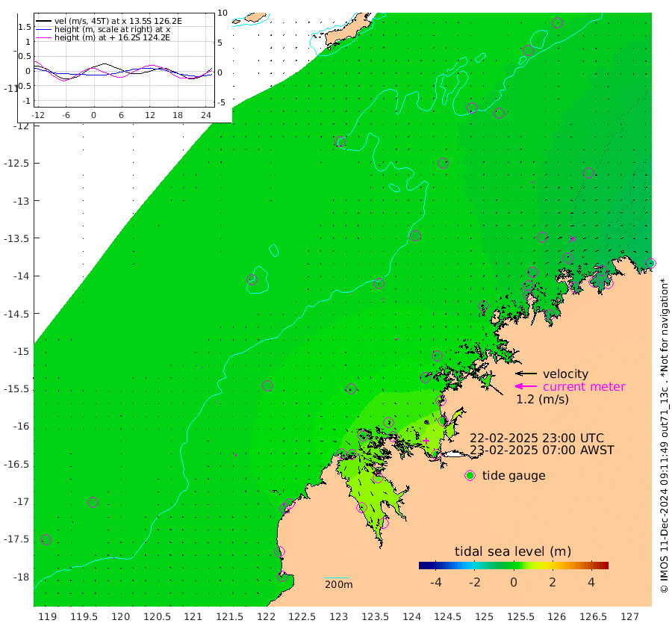Click the black vel legend entry in inset chart
This screenshot has height=632, width=672.
coord(109,21)
